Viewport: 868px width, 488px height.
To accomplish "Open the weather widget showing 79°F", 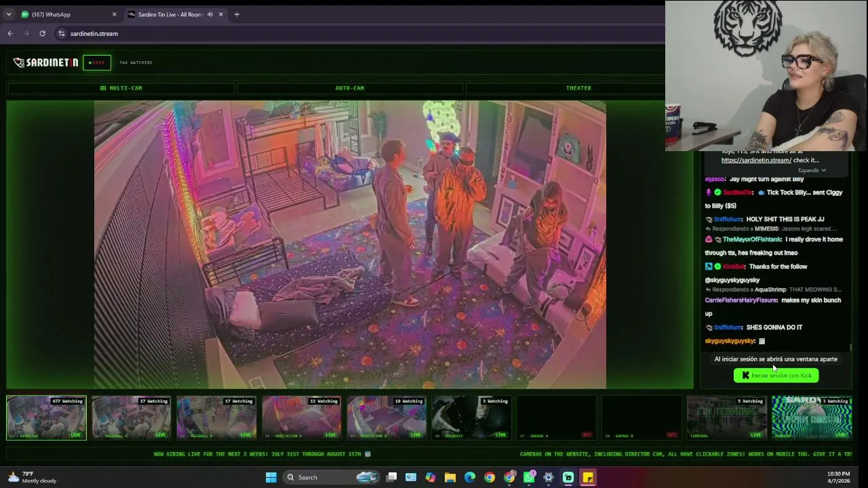I will 32,477.
